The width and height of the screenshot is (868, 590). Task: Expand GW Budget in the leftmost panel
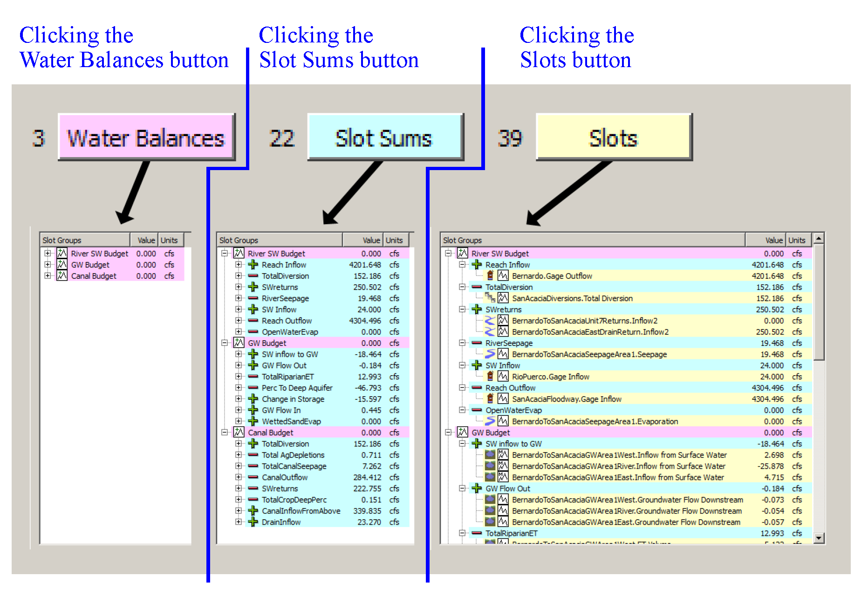pos(48,265)
